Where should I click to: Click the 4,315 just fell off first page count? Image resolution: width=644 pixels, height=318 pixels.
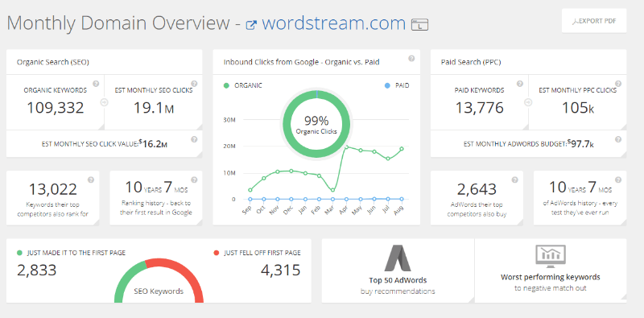click(280, 270)
